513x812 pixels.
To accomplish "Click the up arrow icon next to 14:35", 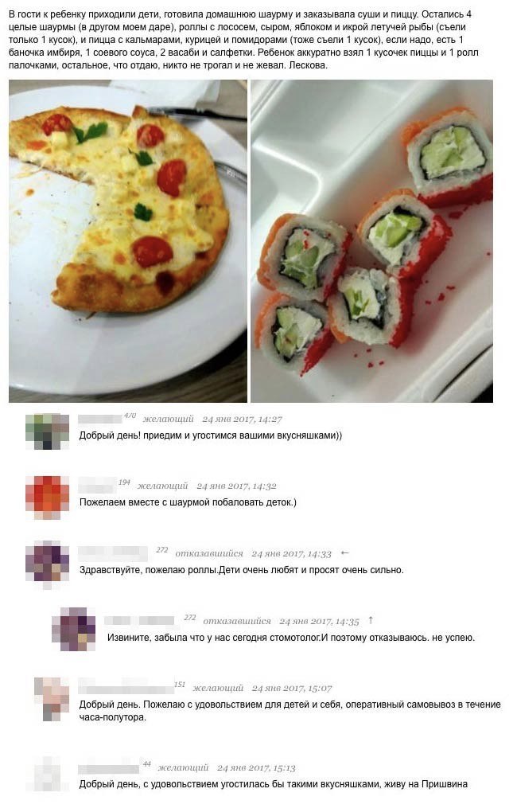I will click(x=371, y=620).
